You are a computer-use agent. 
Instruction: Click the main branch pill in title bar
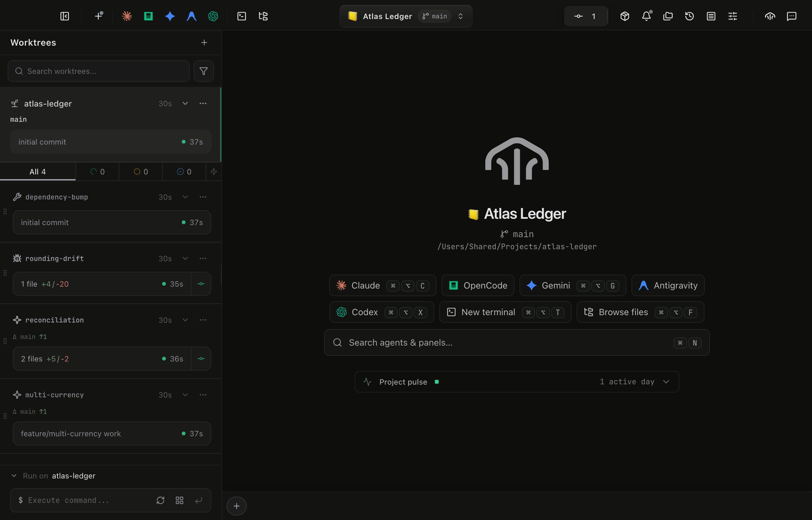click(435, 16)
